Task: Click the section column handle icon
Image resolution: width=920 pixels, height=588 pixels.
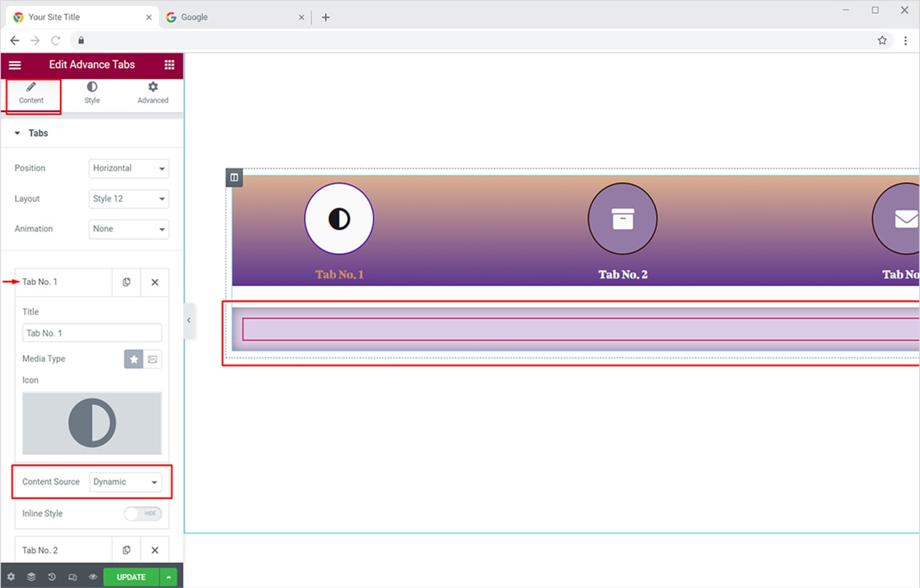Action: (234, 177)
